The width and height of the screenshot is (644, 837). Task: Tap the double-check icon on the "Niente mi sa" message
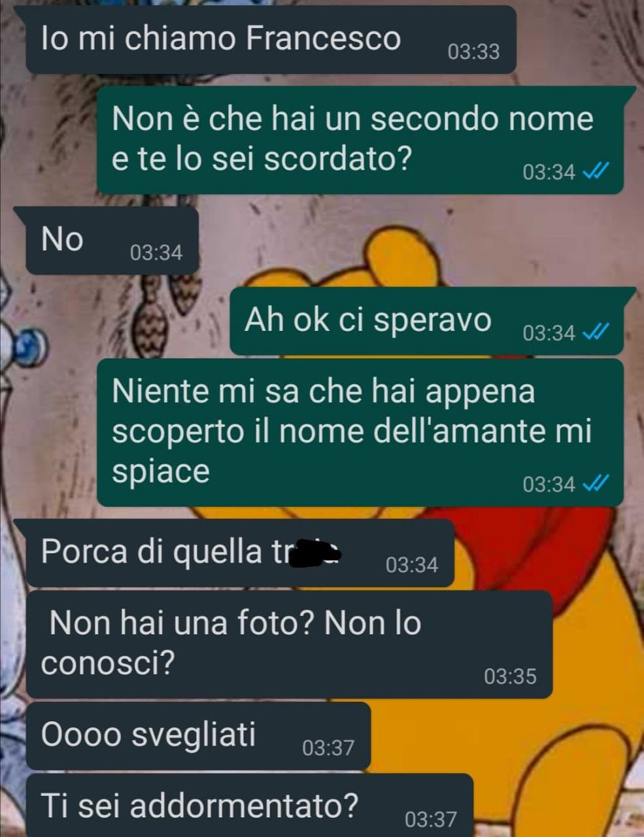(596, 484)
